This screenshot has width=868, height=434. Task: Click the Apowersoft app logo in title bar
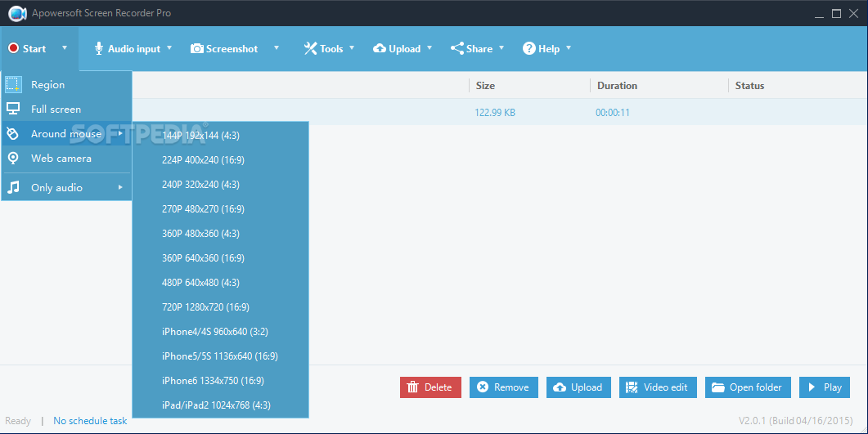pos(18,13)
